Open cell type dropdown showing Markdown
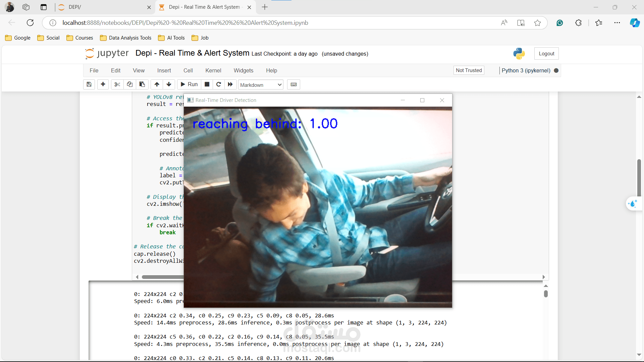 point(261,85)
